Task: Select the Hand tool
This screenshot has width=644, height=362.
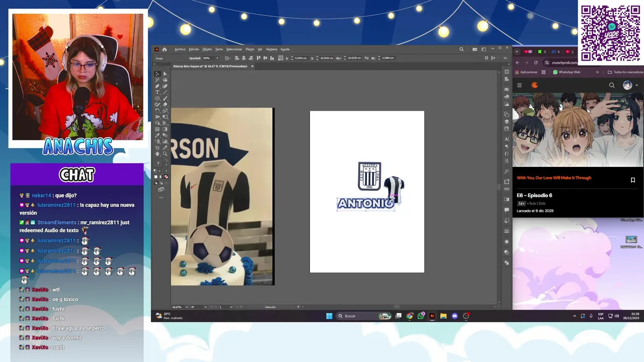Action: click(157, 153)
